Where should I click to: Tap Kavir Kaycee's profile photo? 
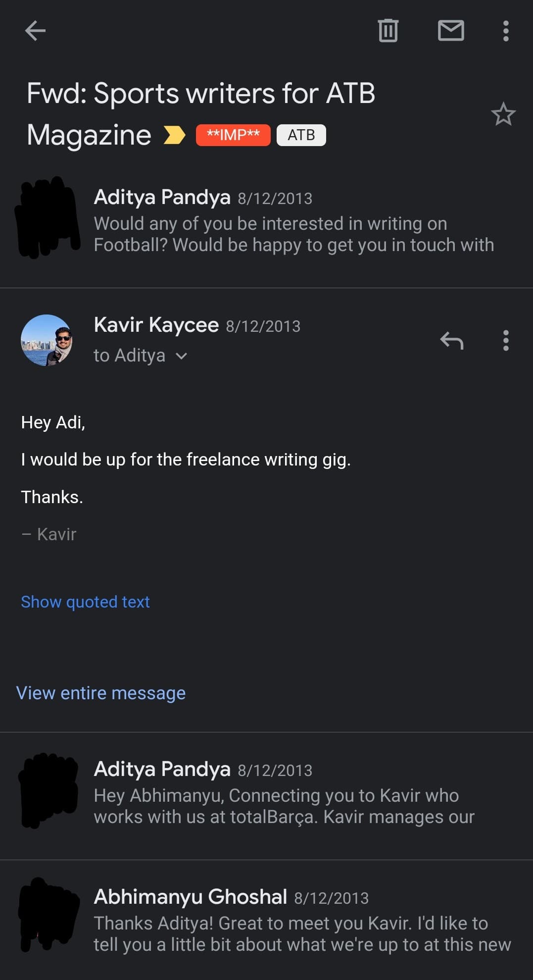47,340
